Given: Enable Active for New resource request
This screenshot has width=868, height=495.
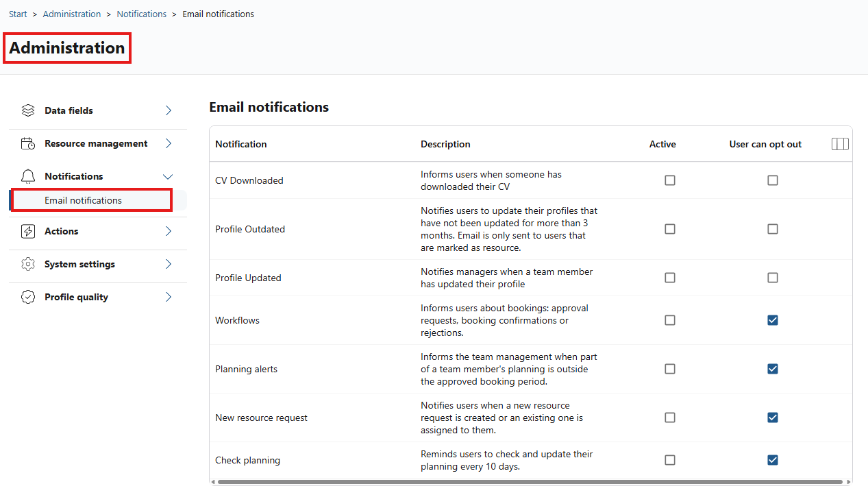Looking at the screenshot, I should click(670, 418).
